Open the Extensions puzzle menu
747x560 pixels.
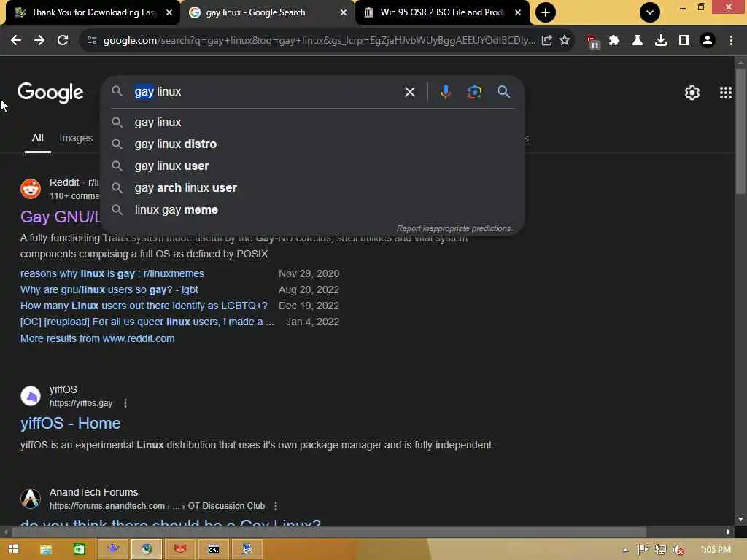[x=614, y=41]
